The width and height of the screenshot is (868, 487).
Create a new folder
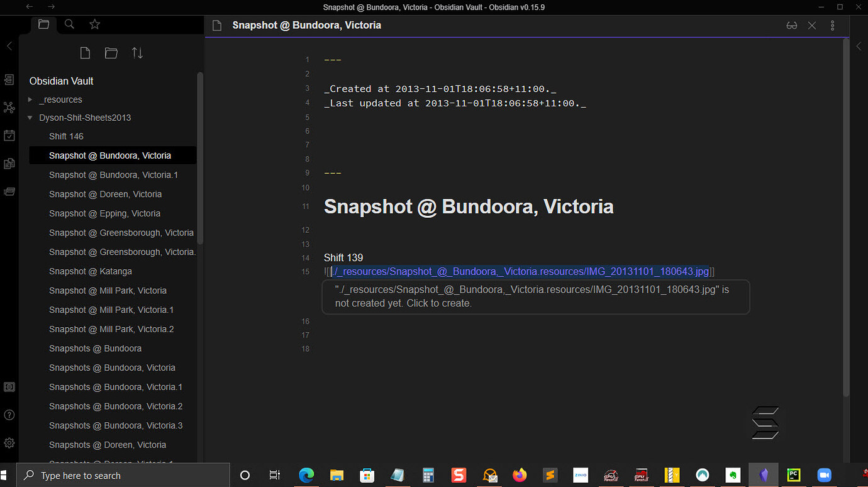[111, 53]
